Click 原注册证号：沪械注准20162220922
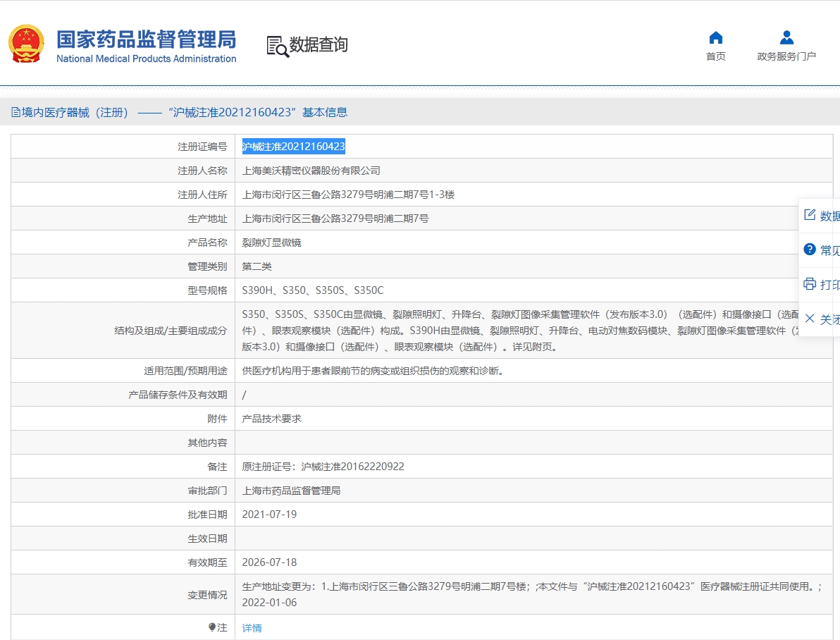 tap(323, 467)
